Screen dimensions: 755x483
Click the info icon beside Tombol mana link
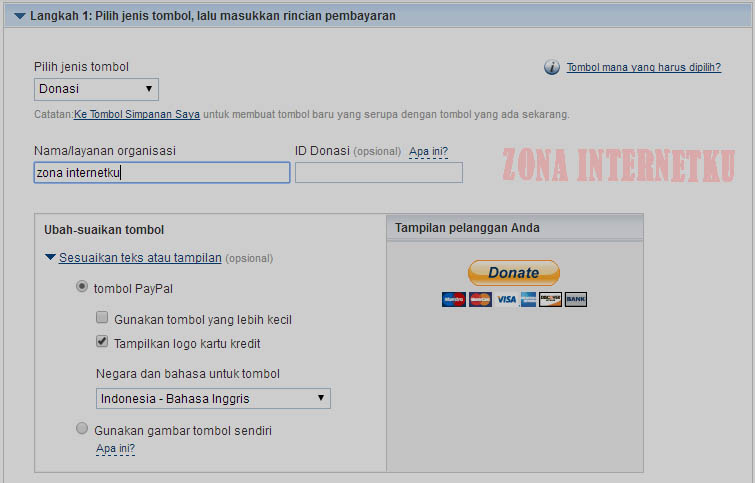tap(552, 67)
